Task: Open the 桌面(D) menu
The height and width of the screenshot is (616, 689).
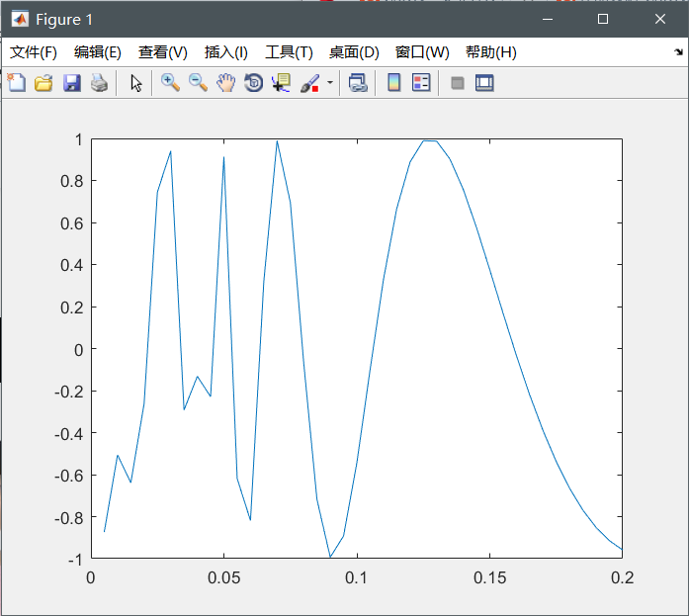Action: point(354,52)
